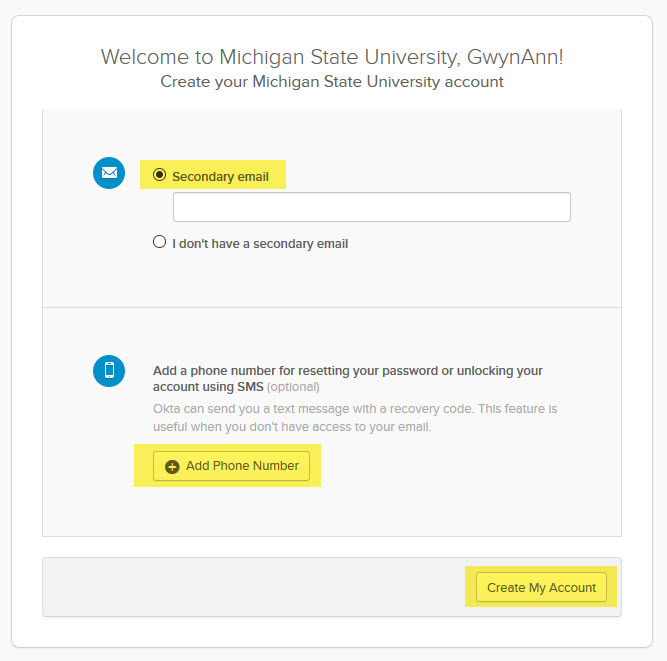Select the Secondary email radio button
667x661 pixels.
coord(159,175)
